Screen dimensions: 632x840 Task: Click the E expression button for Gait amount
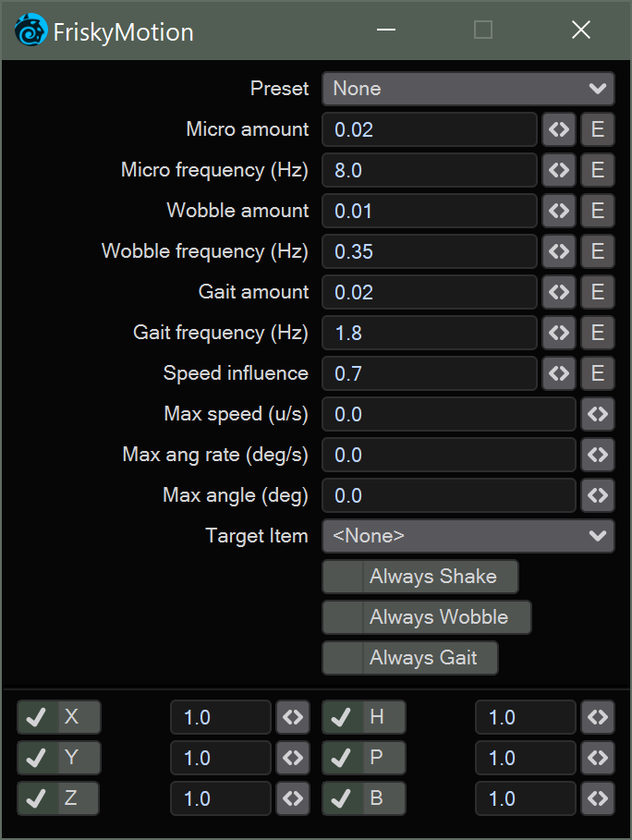597,292
